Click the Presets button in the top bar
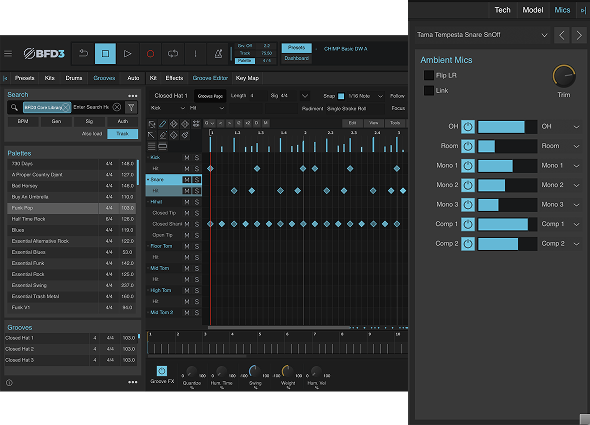The image size is (590, 425). [297, 47]
